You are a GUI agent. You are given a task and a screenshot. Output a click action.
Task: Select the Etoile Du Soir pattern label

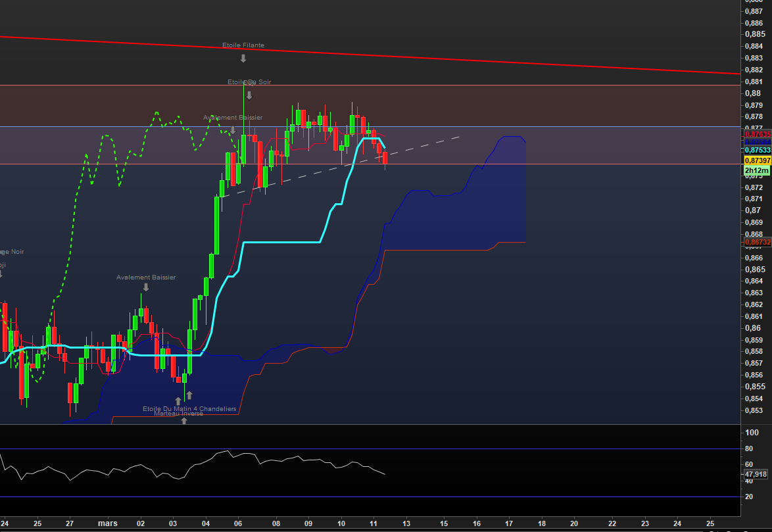point(249,82)
